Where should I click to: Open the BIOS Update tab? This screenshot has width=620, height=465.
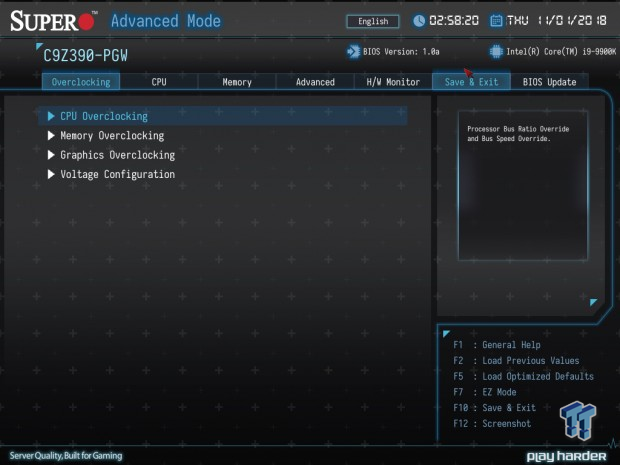click(x=549, y=82)
